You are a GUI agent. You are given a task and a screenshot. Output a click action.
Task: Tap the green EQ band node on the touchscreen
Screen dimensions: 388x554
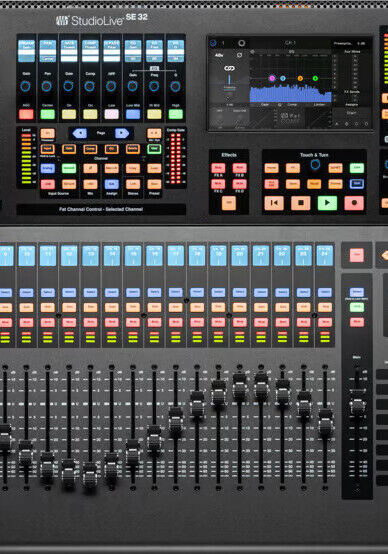click(315, 78)
